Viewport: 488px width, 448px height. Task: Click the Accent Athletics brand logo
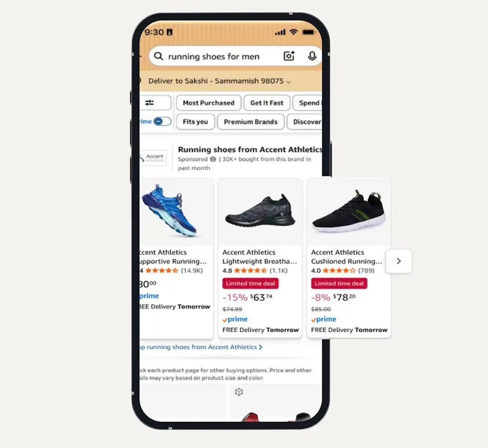coord(153,158)
